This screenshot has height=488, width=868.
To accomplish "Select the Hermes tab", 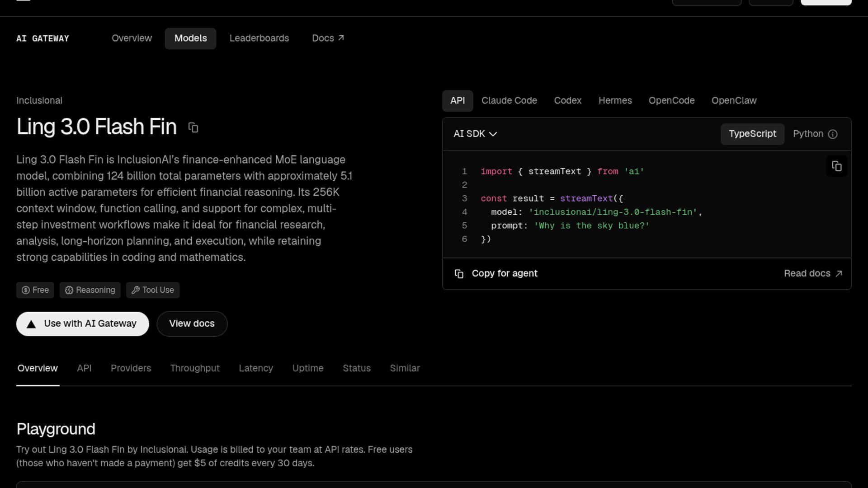I will (x=615, y=101).
